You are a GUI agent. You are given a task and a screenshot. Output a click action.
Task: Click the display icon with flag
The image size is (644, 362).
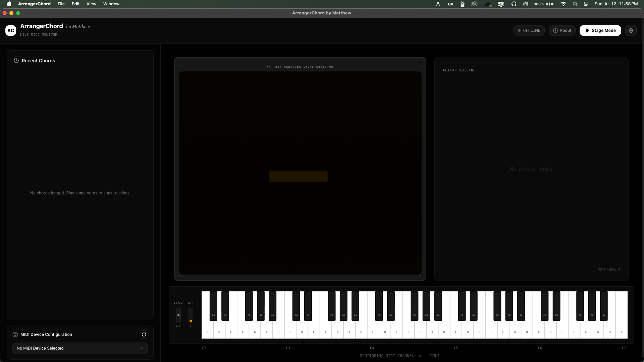click(x=501, y=4)
